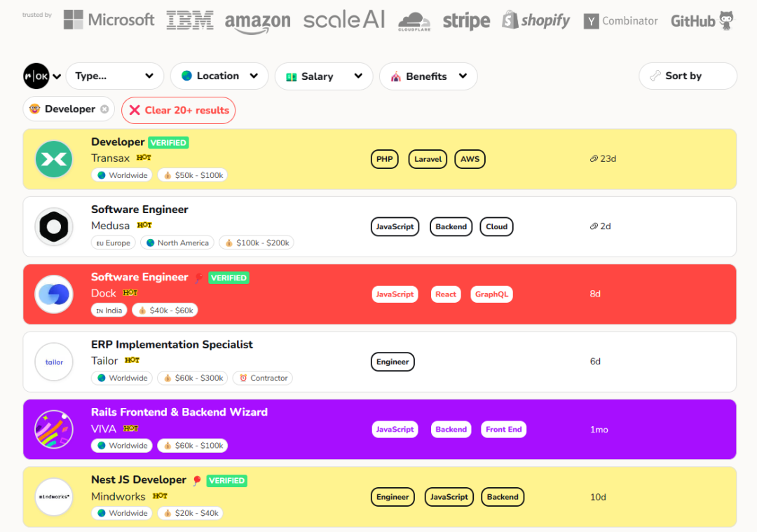The image size is (757, 532).
Task: Click the North America location tag
Action: coord(177,243)
